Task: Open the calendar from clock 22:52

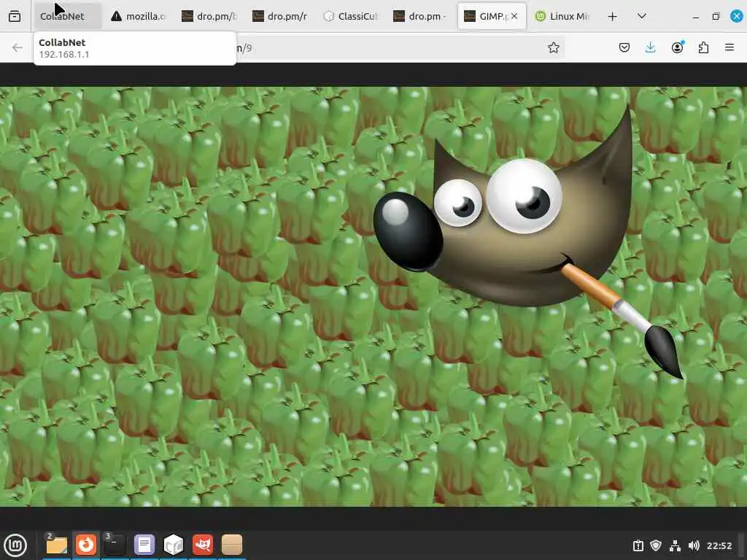Action: (719, 545)
